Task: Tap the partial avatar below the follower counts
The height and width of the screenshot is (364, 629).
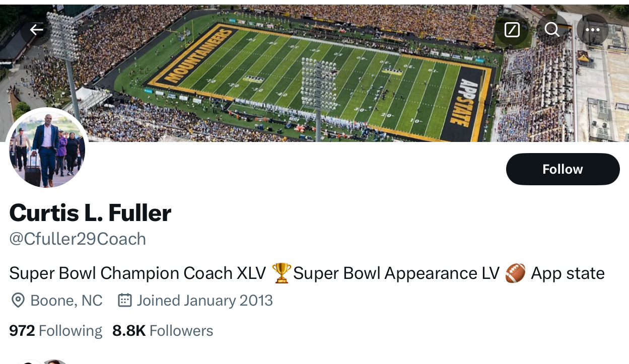Action: point(54,361)
